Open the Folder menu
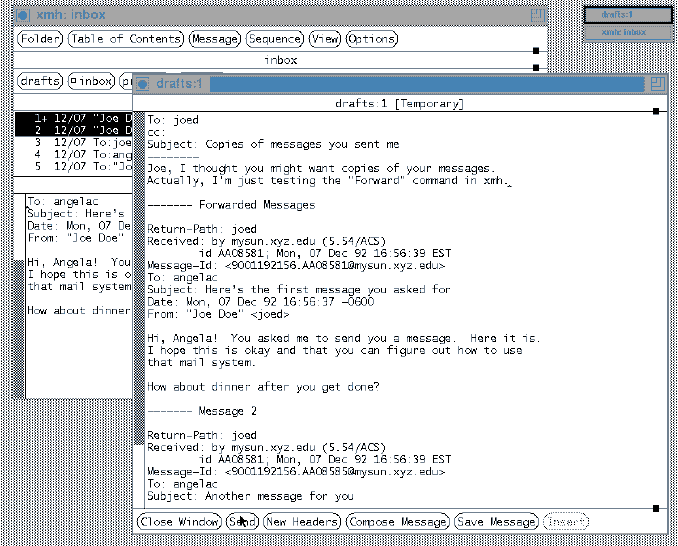The width and height of the screenshot is (678, 546). [39, 39]
